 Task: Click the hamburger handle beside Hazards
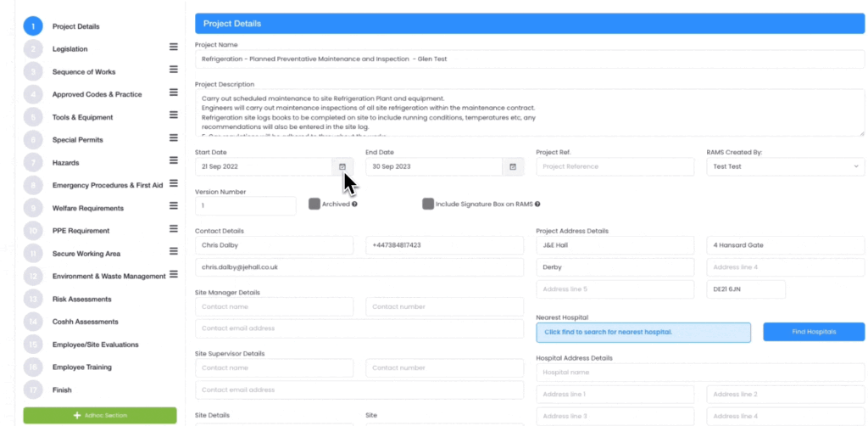(x=173, y=160)
